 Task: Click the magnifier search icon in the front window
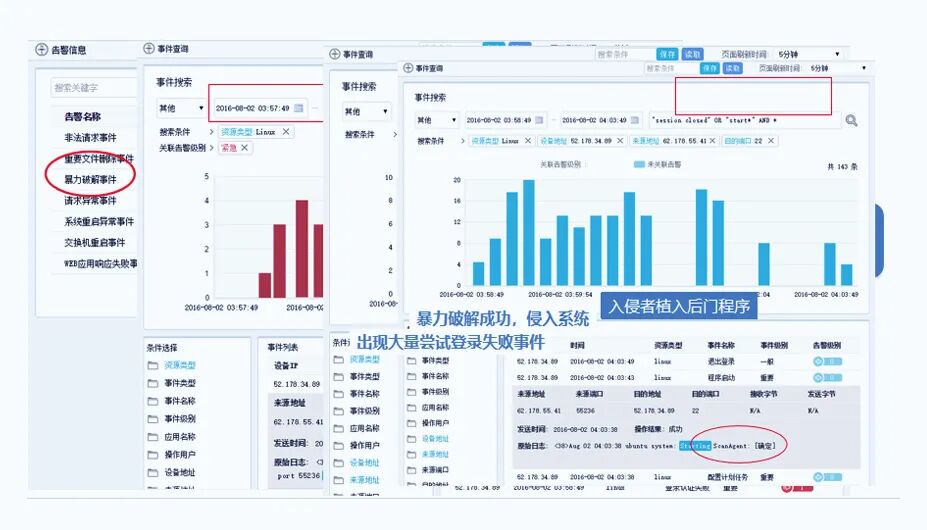pyautogui.click(x=851, y=121)
